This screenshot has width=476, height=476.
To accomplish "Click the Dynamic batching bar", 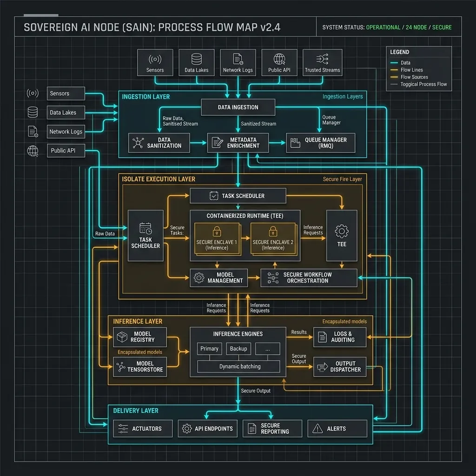I will (238, 366).
